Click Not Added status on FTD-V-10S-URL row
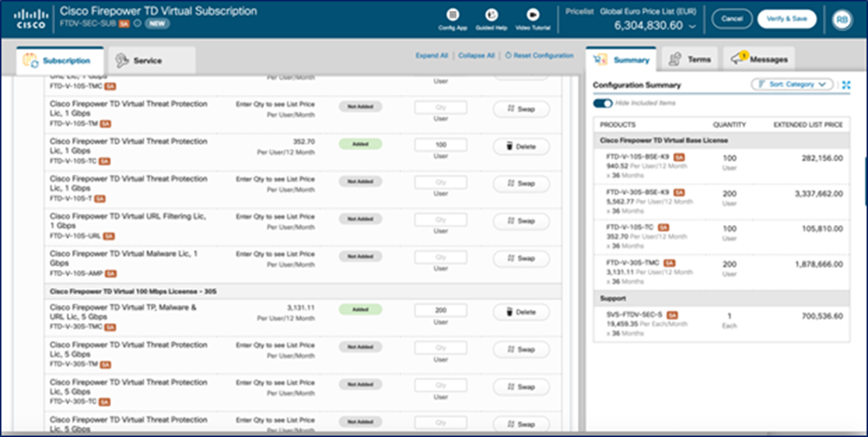This screenshot has width=868, height=437. click(360, 218)
